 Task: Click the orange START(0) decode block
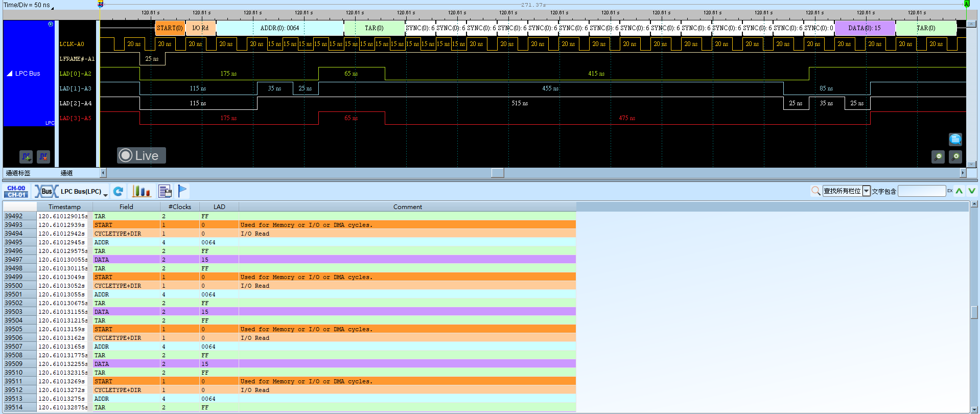click(170, 28)
